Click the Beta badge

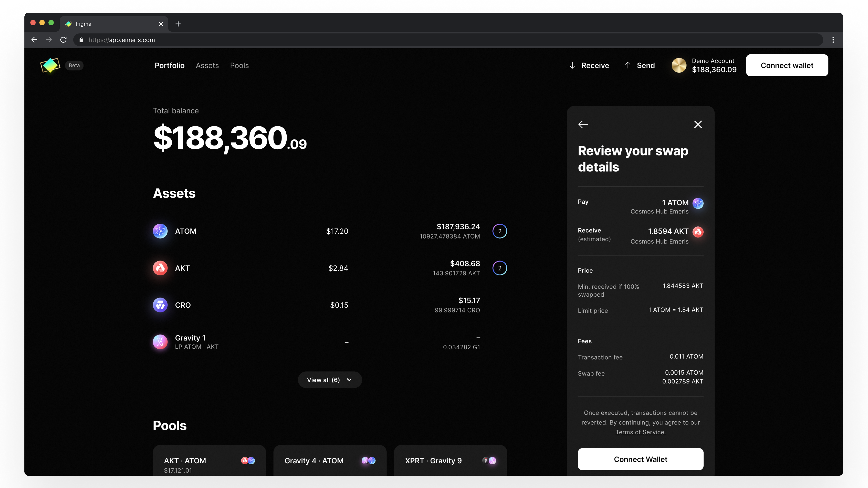point(74,65)
